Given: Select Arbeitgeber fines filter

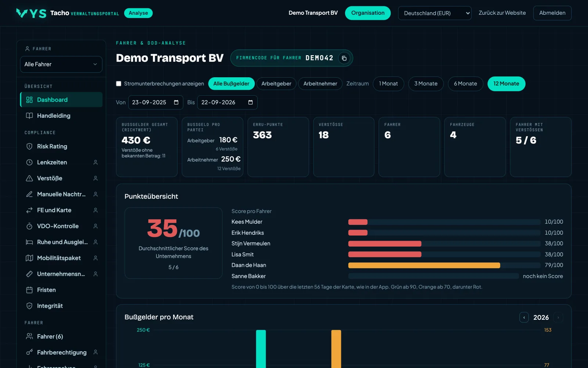Looking at the screenshot, I should pos(276,84).
